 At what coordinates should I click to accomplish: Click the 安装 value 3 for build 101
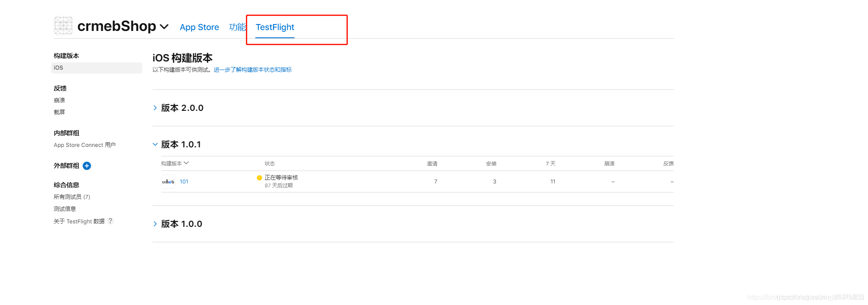pos(494,182)
